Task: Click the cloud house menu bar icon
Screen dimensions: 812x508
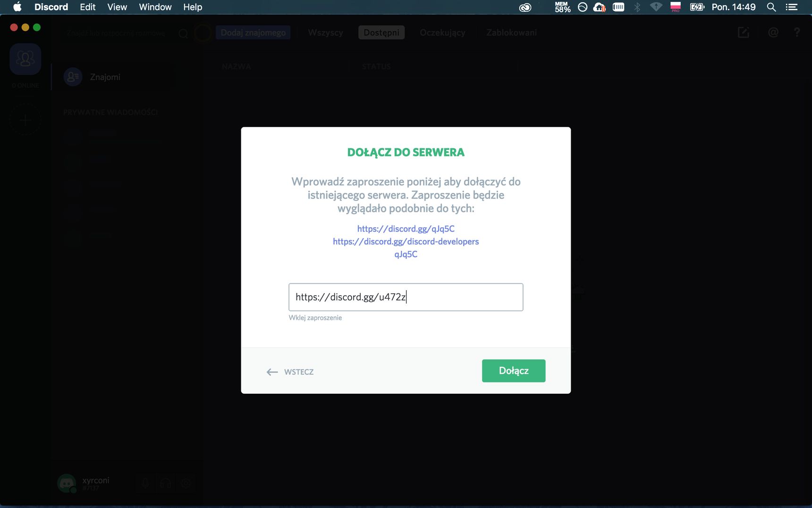Action: [x=600, y=7]
